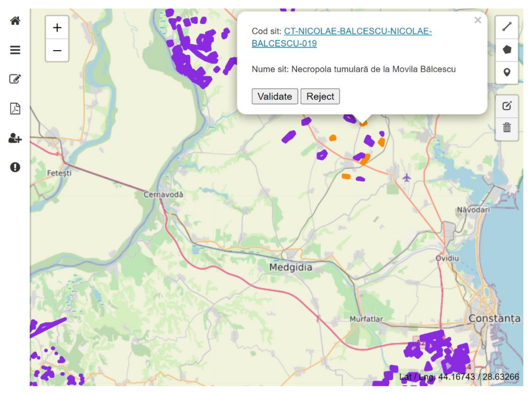Screen dimensions: 532x394
Task: Open the home page icon in sidebar
Action: 15,21
